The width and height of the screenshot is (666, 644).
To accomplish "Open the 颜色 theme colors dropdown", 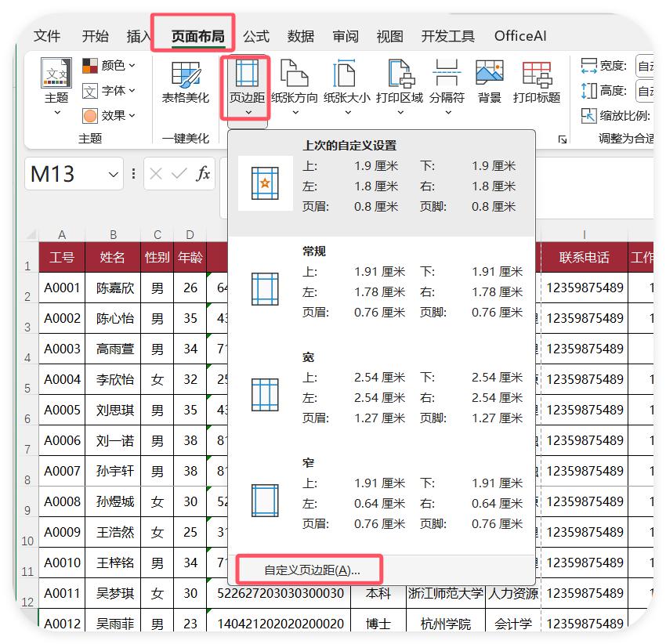I will coord(109,66).
